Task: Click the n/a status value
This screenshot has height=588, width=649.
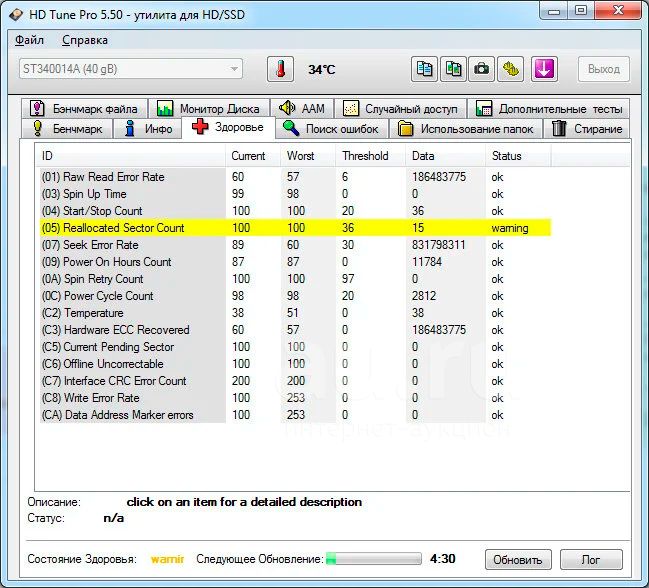Action: coord(114,518)
